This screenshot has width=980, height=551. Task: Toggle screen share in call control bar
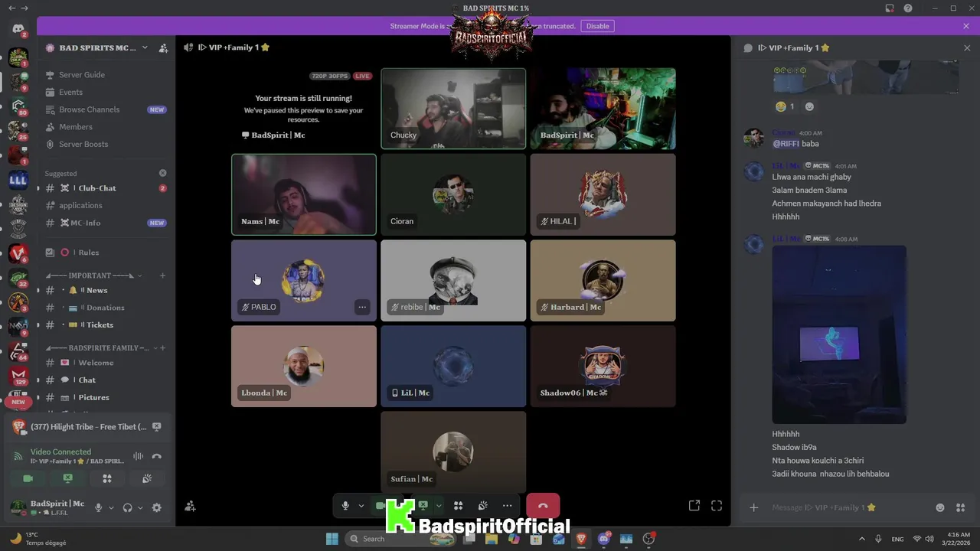[423, 506]
